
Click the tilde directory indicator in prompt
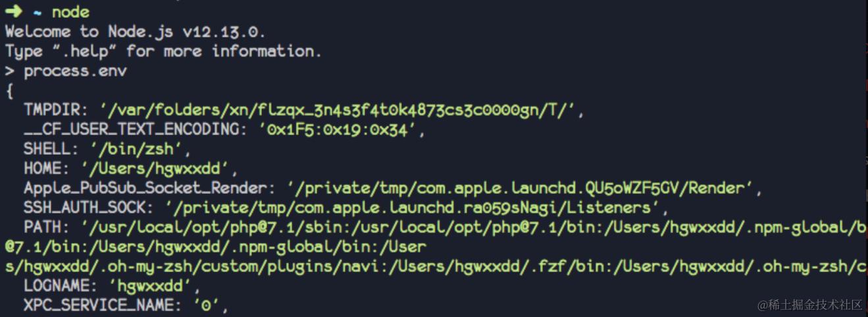(38, 13)
